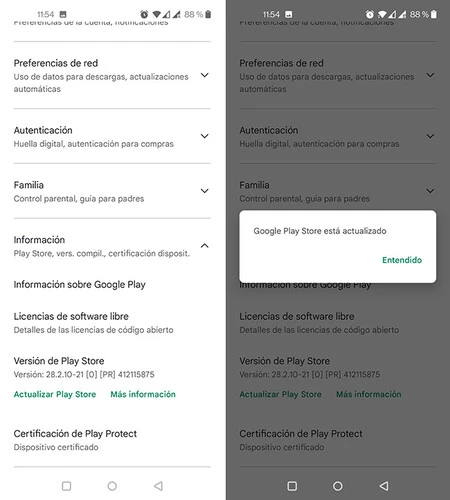This screenshot has height=500, width=450.
Task: Collapse the Información section on left
Action: [205, 246]
